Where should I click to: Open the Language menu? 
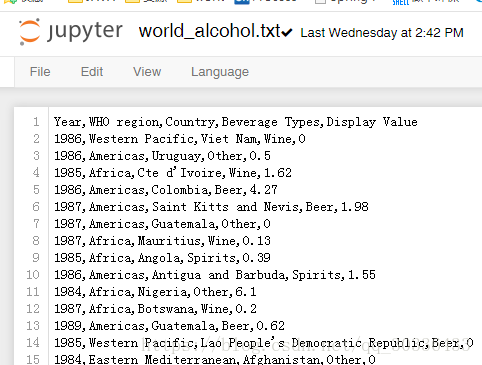[x=220, y=72]
